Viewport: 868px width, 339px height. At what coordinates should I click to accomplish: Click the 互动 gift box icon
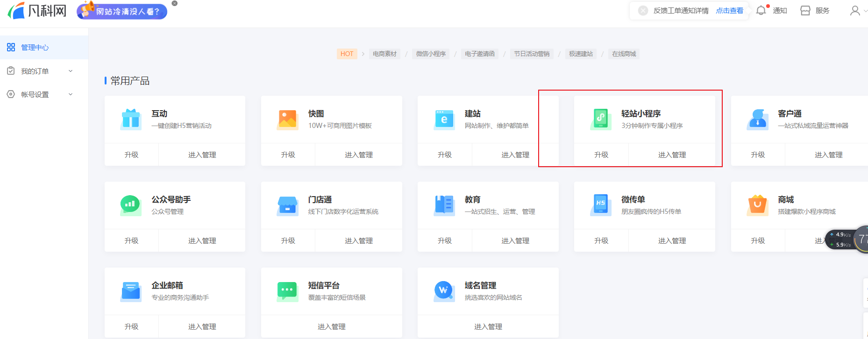point(131,119)
